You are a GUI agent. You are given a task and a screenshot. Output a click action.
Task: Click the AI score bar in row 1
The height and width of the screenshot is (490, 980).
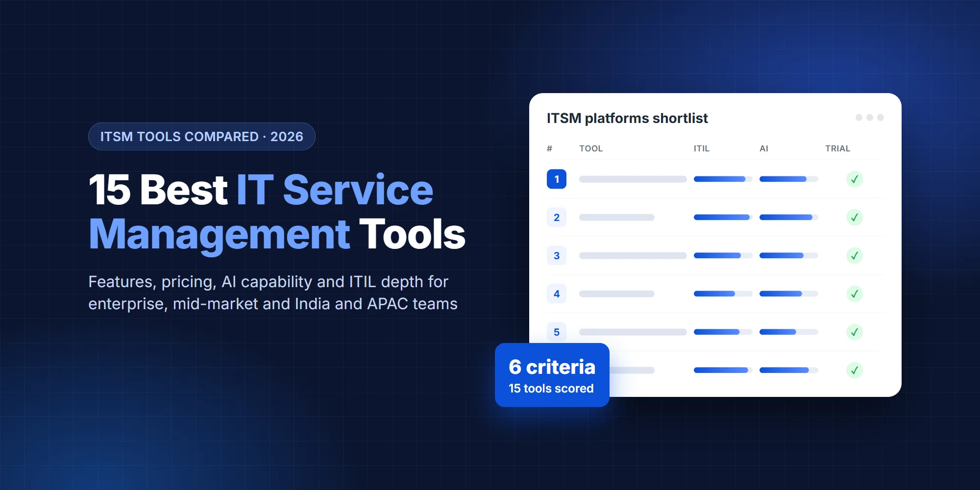tap(789, 179)
